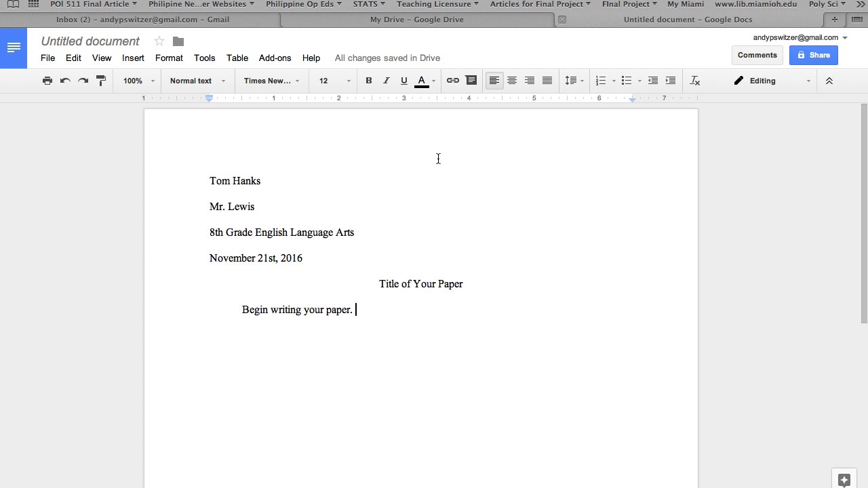Open the top sites grid icon
The width and height of the screenshot is (868, 488).
pyautogui.click(x=33, y=4)
